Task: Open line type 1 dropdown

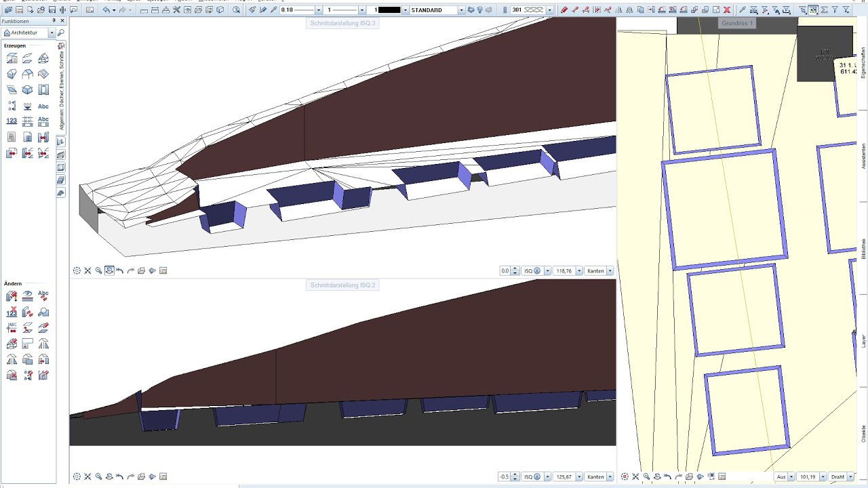Action: [362, 10]
